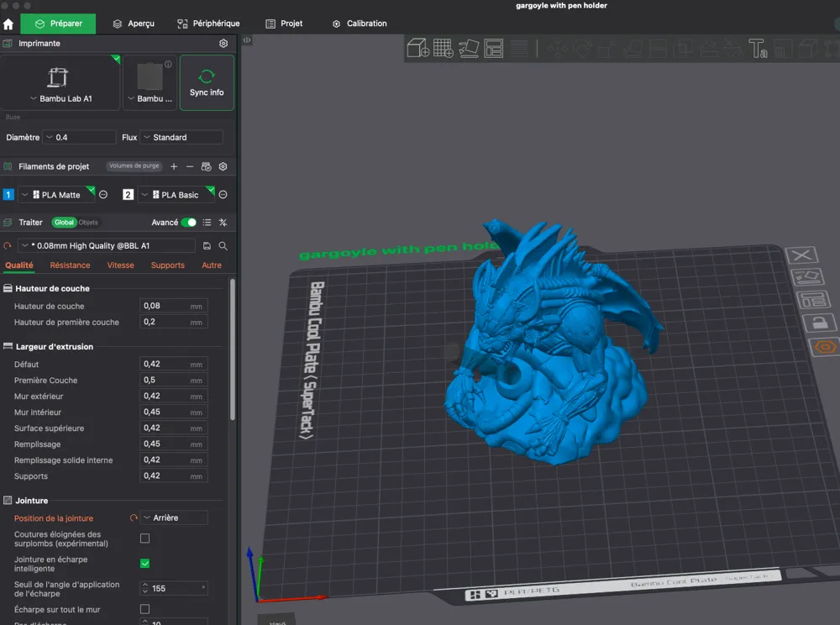Enable Coutures éloignées des surplombs checkbox
This screenshot has height=625, width=840.
point(144,538)
